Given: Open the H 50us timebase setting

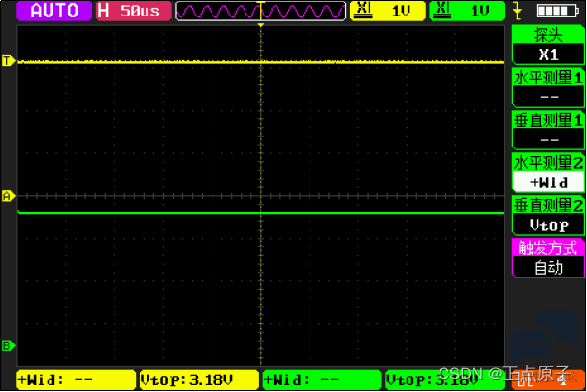Looking at the screenshot, I should click(133, 11).
